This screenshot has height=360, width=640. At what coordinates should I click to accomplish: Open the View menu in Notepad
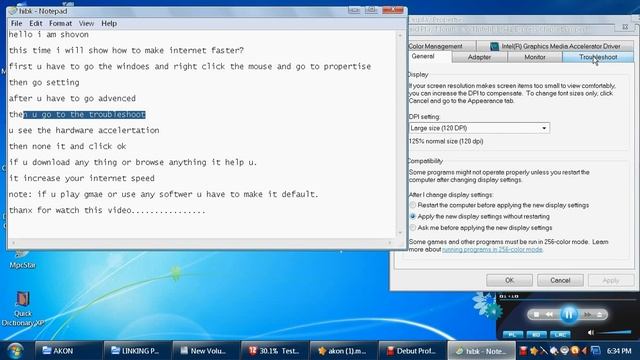tap(86, 23)
